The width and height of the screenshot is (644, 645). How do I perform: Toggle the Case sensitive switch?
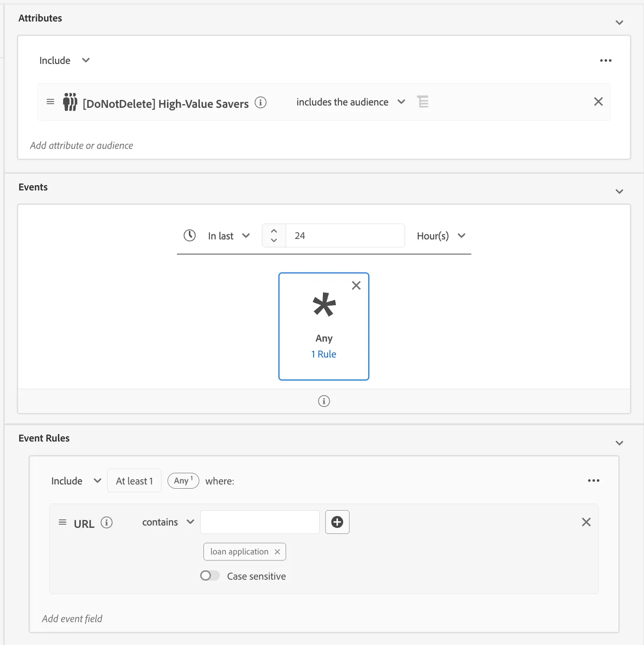pyautogui.click(x=210, y=576)
